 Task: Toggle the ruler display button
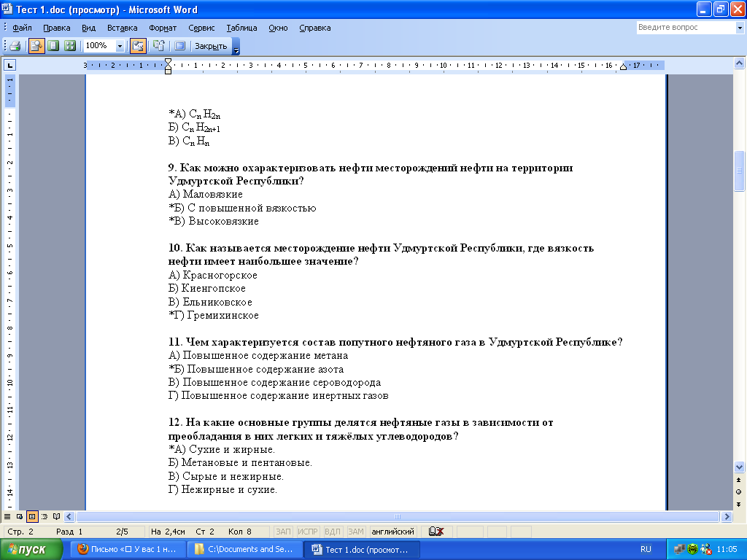point(138,46)
